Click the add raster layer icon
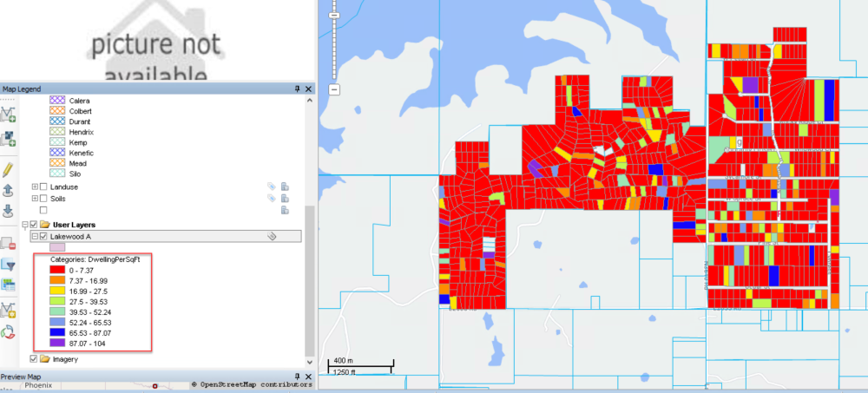 coord(8,139)
